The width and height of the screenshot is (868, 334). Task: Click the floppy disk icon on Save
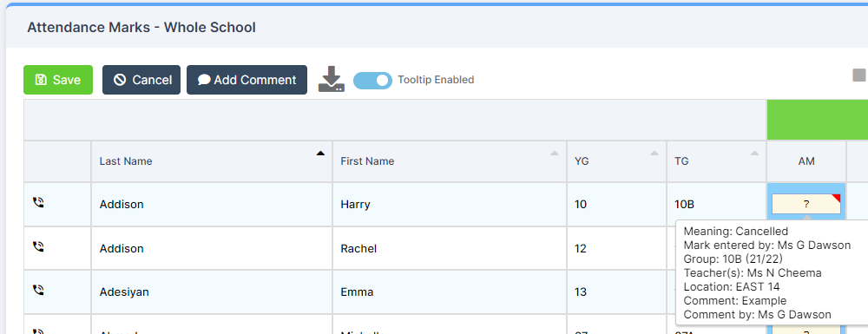pos(41,80)
